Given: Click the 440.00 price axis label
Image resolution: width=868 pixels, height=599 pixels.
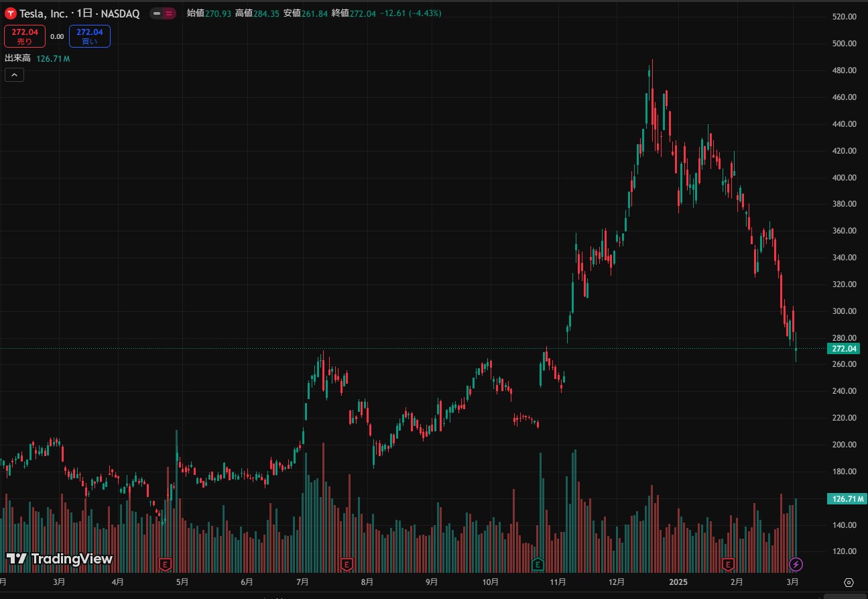Looking at the screenshot, I should click(844, 124).
